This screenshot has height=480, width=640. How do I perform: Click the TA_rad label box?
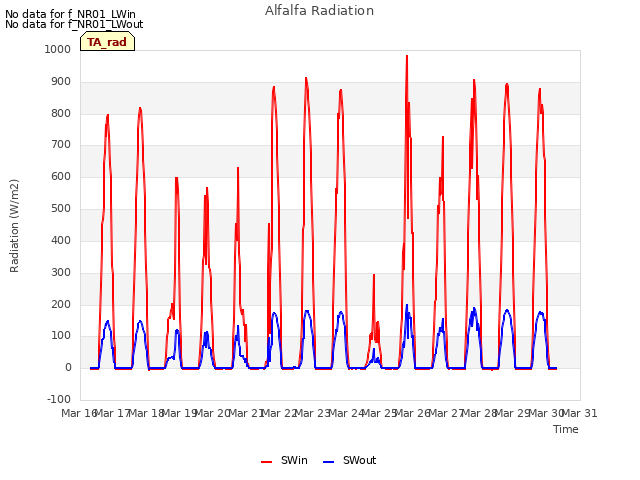(x=107, y=42)
